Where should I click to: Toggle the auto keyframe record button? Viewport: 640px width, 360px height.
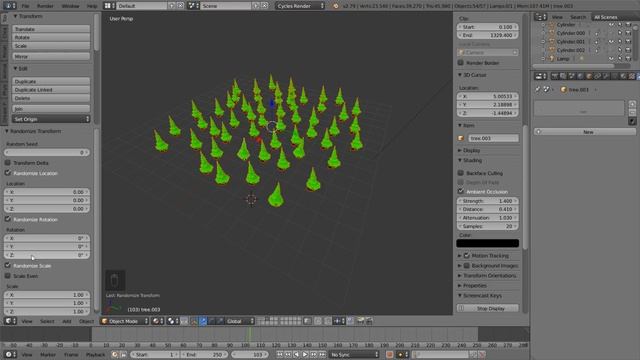click(x=389, y=355)
